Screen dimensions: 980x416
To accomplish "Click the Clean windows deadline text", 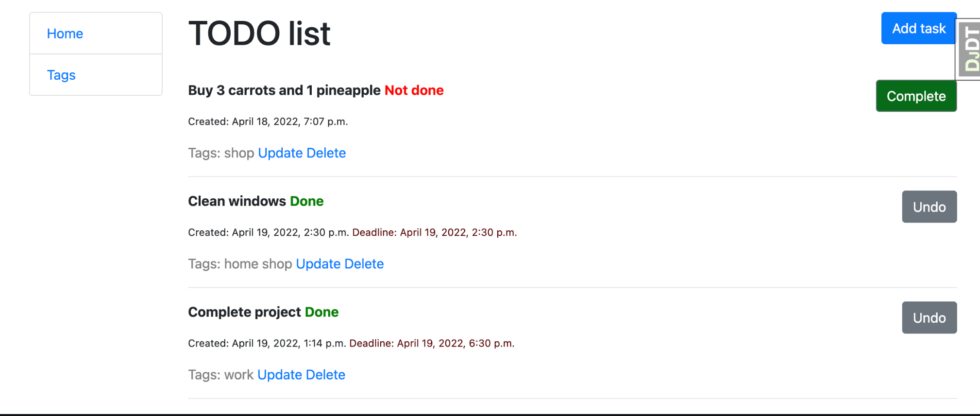I will 434,232.
